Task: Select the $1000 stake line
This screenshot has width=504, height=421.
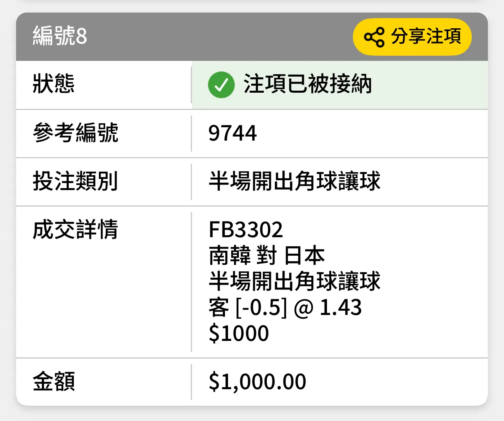Action: coord(239,333)
